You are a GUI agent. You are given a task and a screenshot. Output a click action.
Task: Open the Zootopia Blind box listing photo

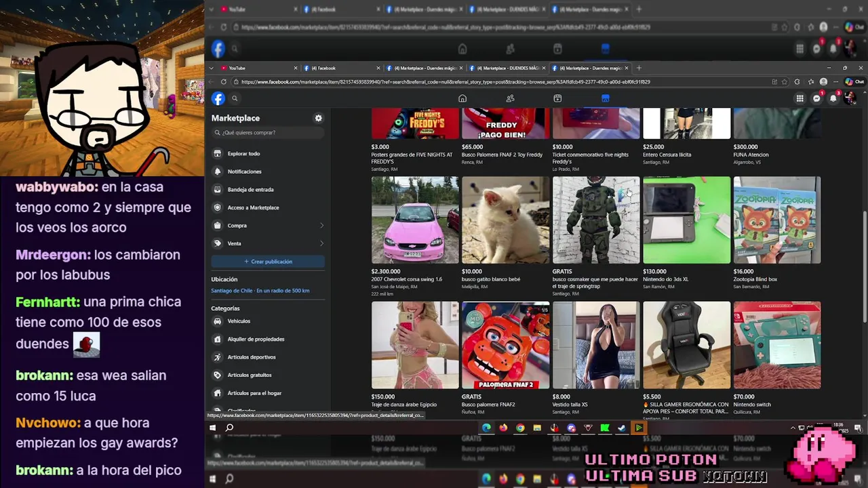[777, 220]
